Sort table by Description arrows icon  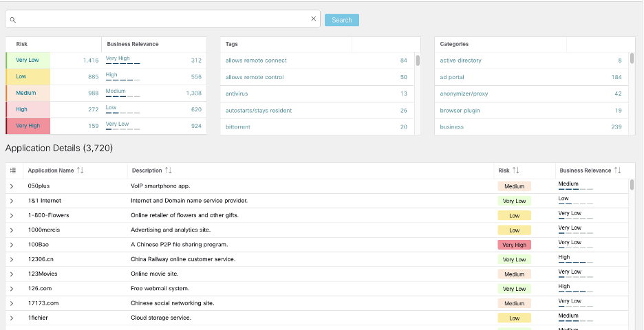(x=168, y=170)
